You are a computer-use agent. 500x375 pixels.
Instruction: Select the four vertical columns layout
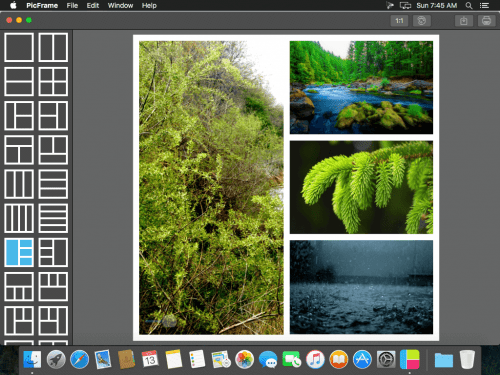19,218
